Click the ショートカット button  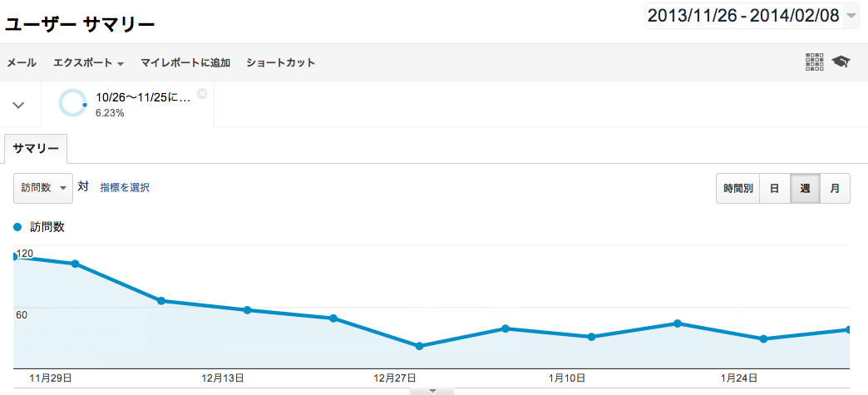pos(281,62)
